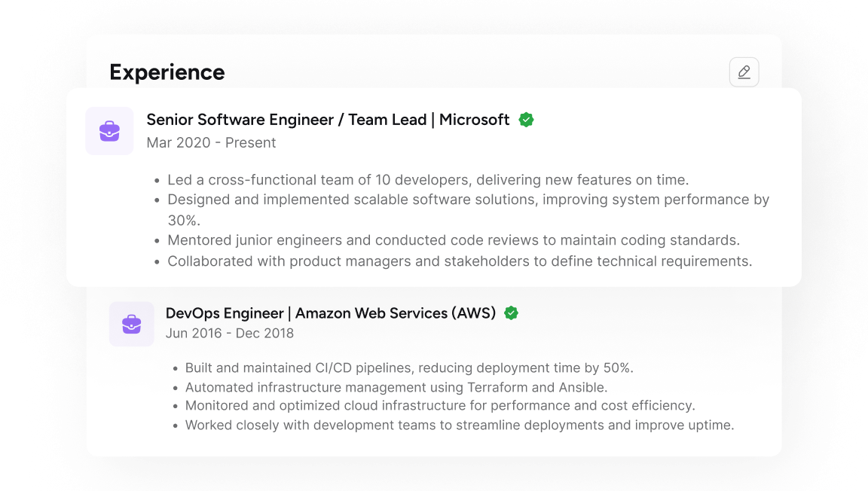
Task: Select the Senior Software Engineer entry card
Action: point(434,186)
